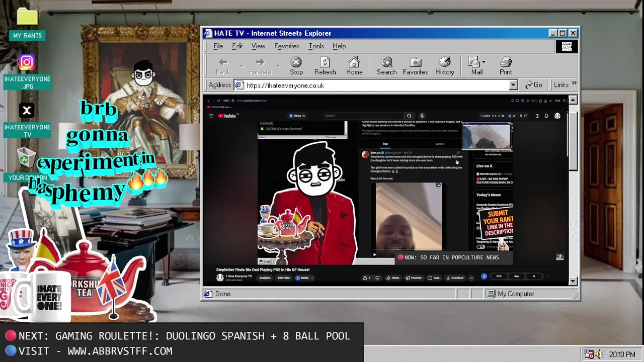Open the YouTube Filters dropdown
The width and height of the screenshot is (644, 362).
(297, 116)
